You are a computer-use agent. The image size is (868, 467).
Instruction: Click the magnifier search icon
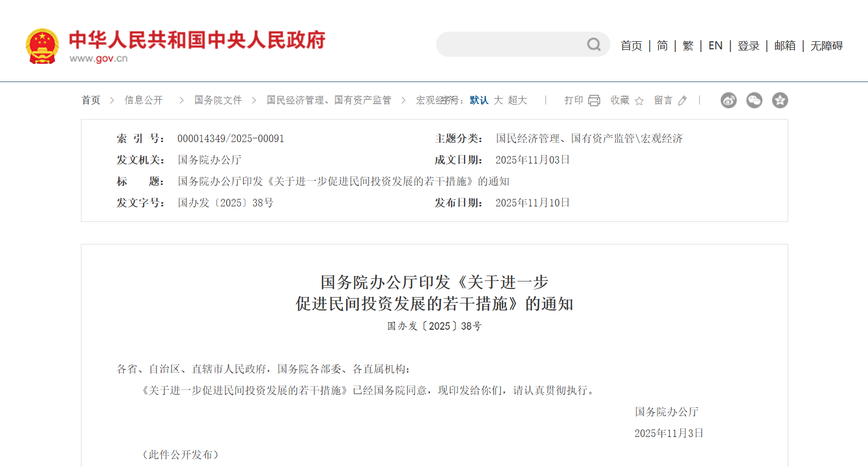click(594, 45)
